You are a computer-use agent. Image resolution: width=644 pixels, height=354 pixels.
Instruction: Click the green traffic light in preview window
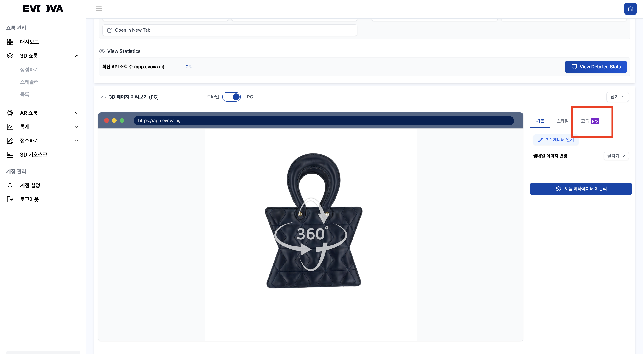[122, 120]
